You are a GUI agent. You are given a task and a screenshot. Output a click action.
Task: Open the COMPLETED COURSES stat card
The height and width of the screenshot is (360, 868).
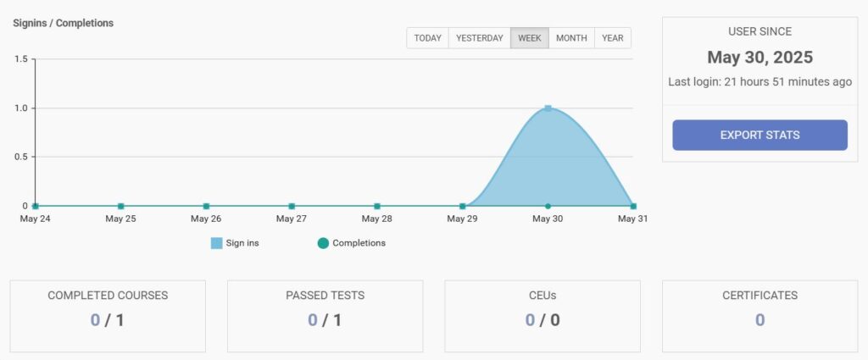[x=108, y=316]
